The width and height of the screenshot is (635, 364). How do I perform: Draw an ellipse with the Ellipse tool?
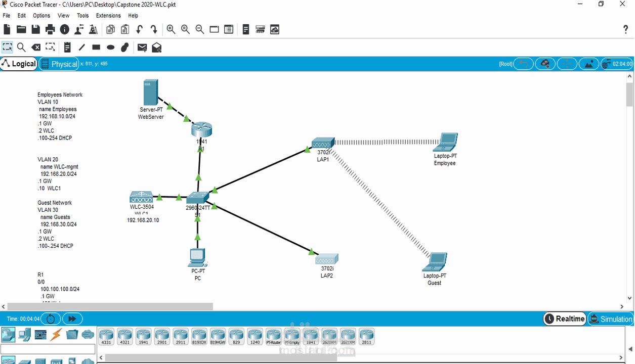click(x=111, y=47)
